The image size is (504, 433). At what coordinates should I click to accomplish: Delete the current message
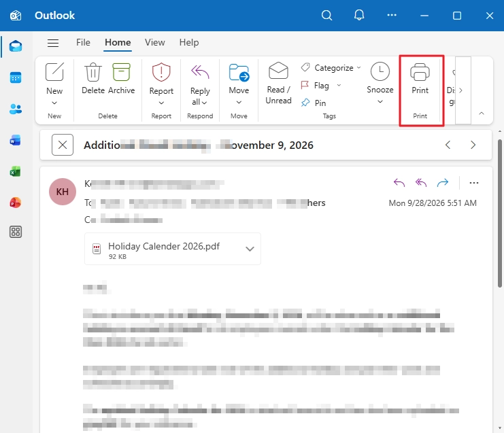[93, 78]
